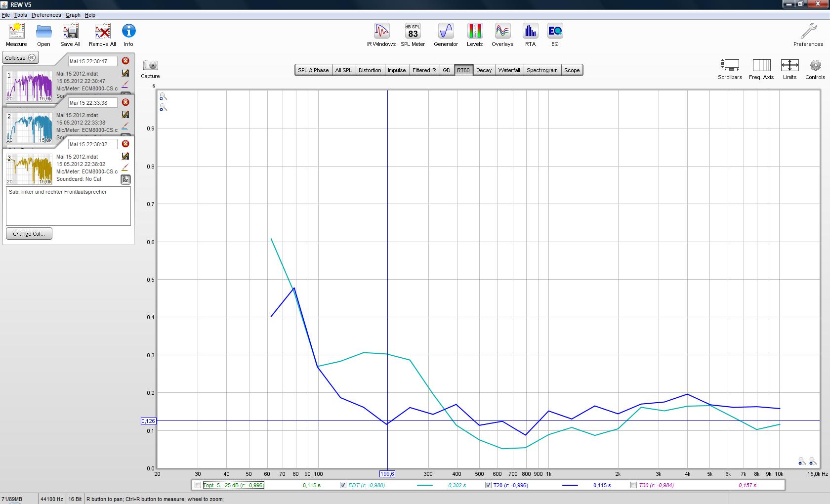Collapse the measurements side panel
This screenshot has width=830, height=504.
[x=20, y=58]
